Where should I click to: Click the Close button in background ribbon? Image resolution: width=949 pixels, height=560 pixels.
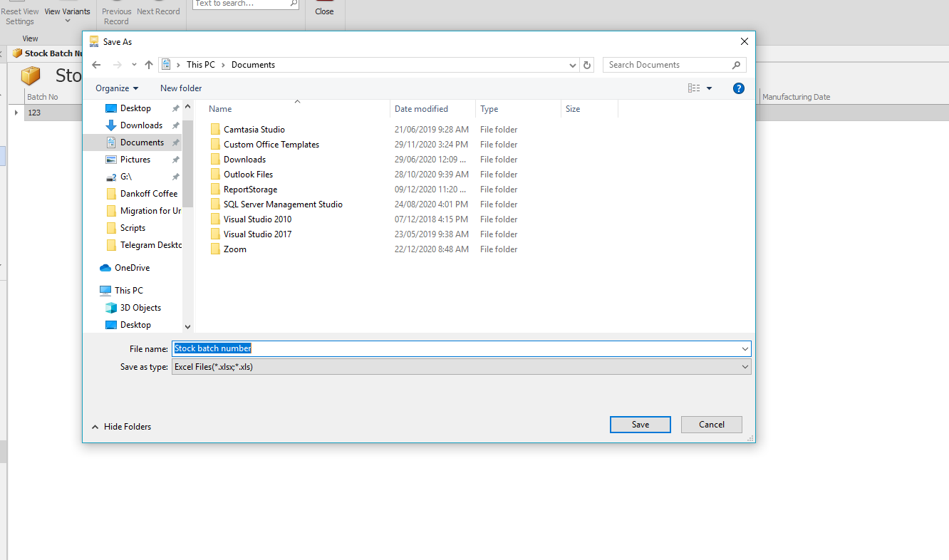pos(324,11)
